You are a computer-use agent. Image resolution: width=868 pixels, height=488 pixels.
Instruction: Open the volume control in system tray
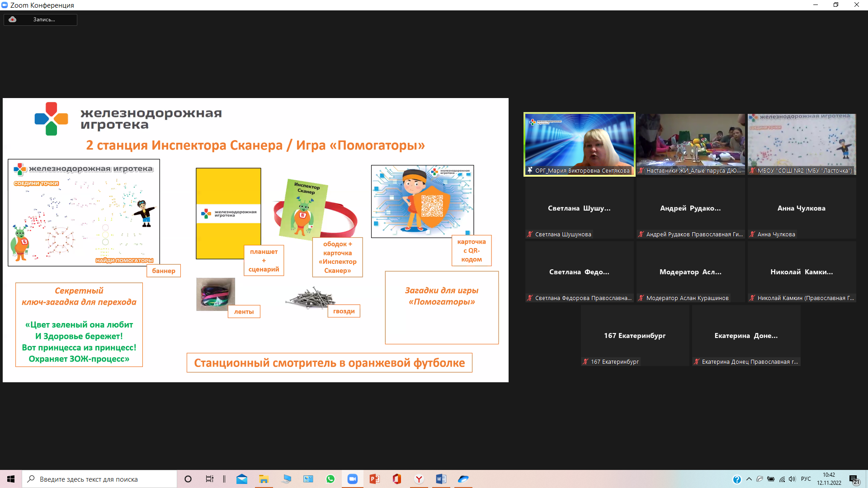pyautogui.click(x=792, y=479)
